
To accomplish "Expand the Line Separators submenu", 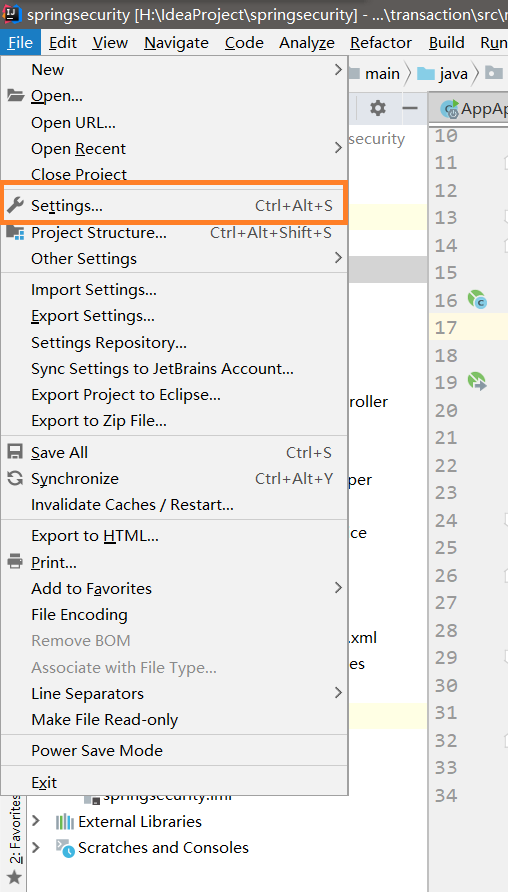I will coord(174,693).
